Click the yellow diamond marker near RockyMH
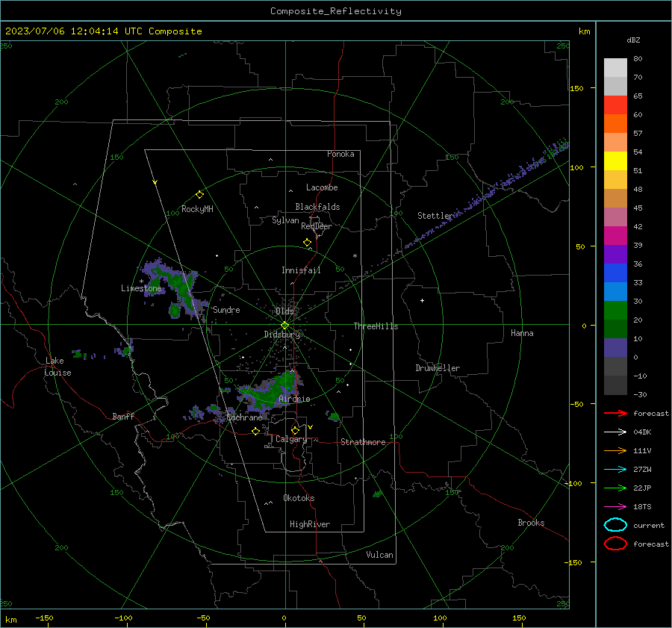This screenshot has width=672, height=628. pos(199,195)
